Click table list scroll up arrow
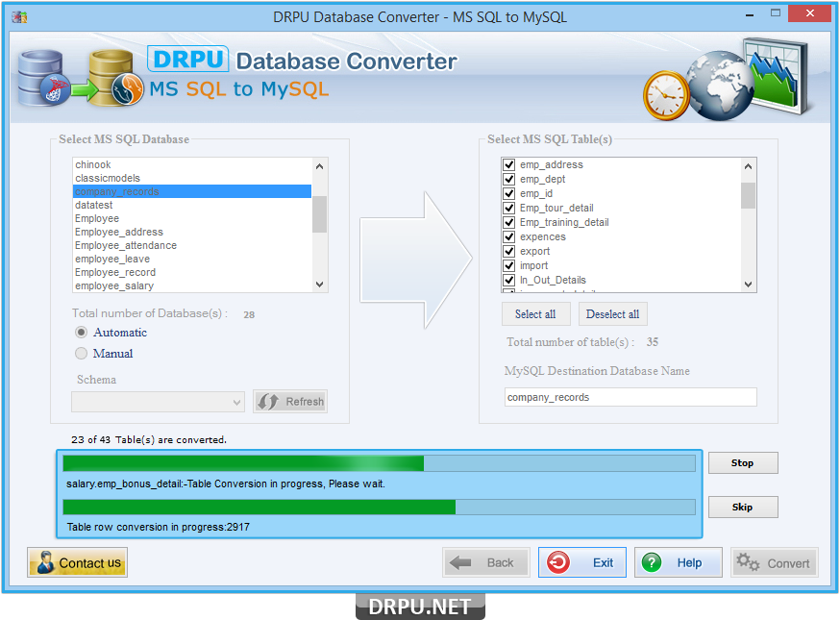 [x=749, y=166]
